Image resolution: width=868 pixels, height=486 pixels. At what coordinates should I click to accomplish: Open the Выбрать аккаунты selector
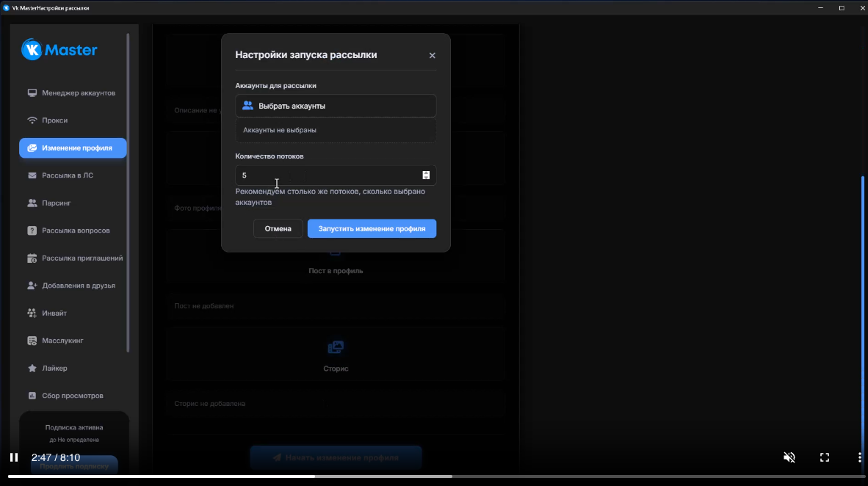click(x=336, y=106)
